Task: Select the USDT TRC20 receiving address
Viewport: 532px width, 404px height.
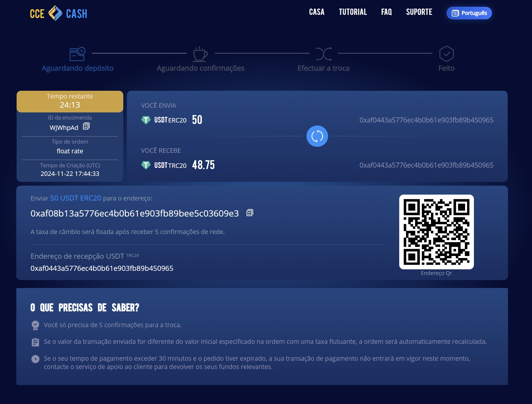Action: 102,268
